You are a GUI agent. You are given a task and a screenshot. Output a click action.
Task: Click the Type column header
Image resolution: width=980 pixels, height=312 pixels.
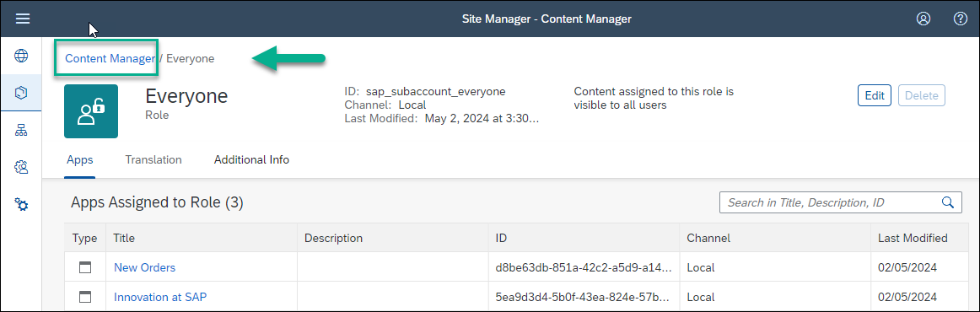(85, 238)
